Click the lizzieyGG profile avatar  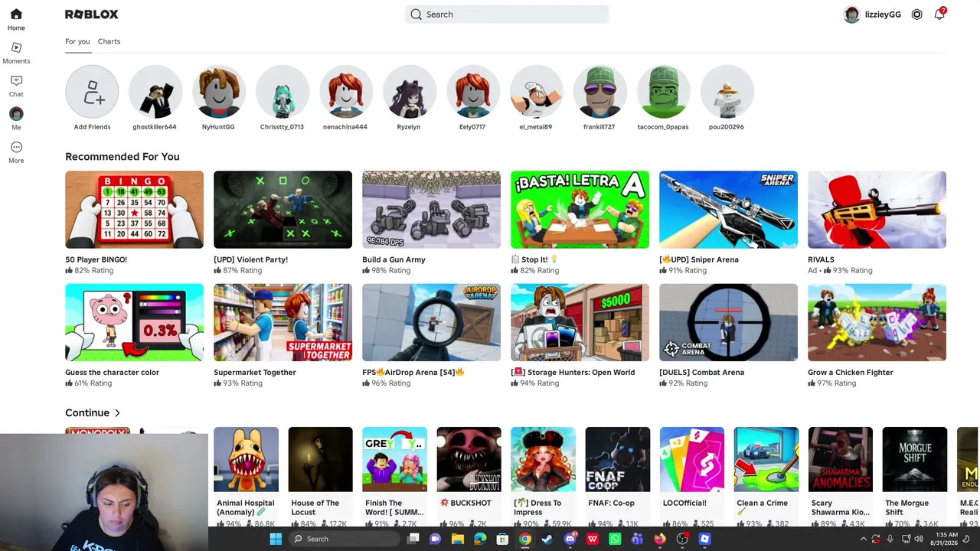tap(851, 15)
